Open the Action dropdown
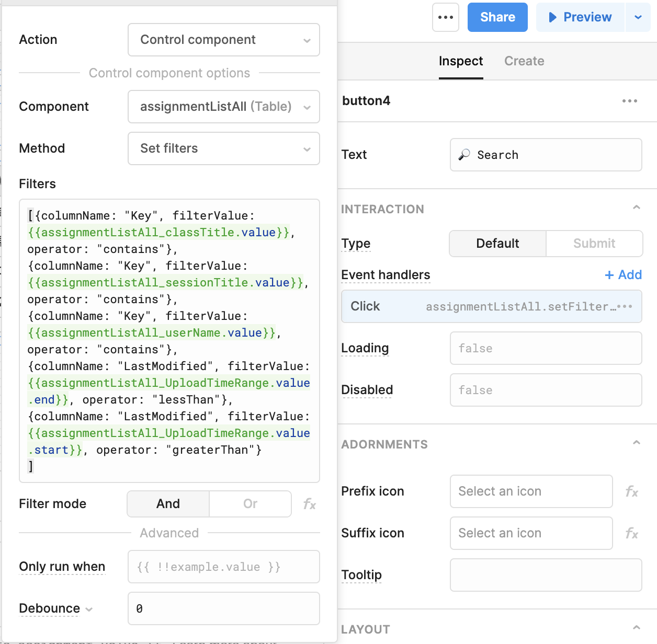657x644 pixels. coord(223,40)
